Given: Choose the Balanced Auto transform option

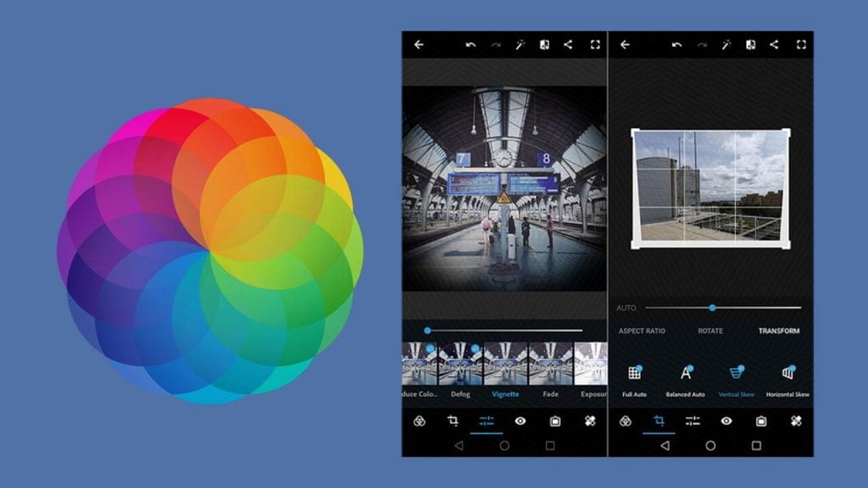Looking at the screenshot, I should pos(686,373).
